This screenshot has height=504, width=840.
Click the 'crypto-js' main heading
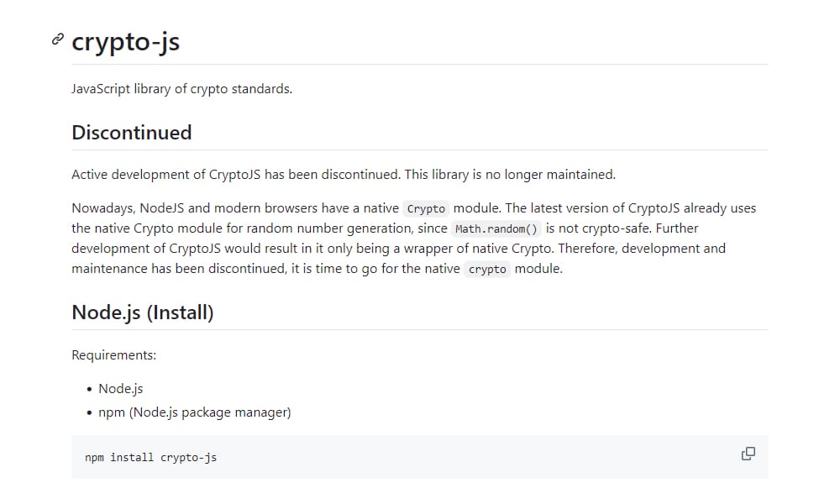tap(124, 42)
